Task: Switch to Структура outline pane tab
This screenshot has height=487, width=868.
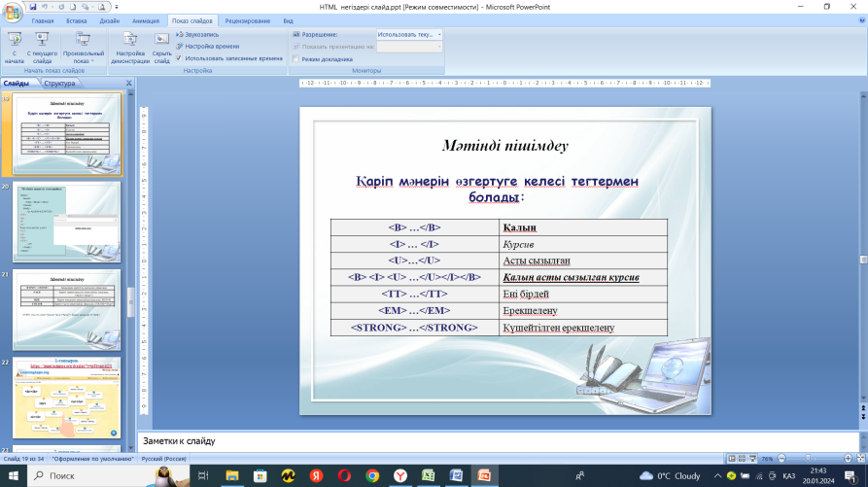Action: tap(59, 84)
